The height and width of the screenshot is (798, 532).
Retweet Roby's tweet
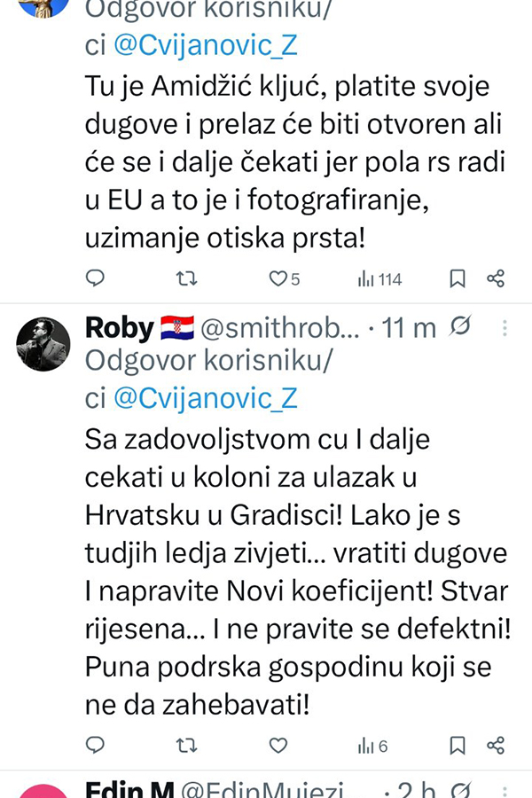click(x=185, y=745)
